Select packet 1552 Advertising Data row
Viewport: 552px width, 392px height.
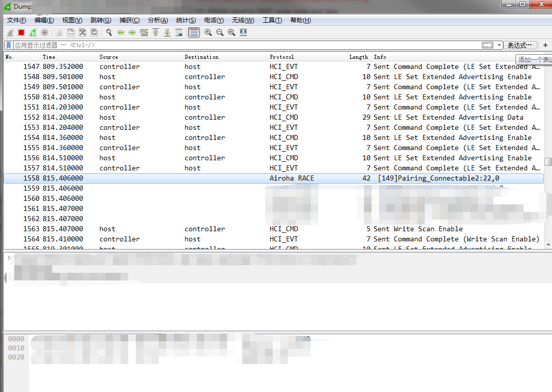[x=274, y=117]
